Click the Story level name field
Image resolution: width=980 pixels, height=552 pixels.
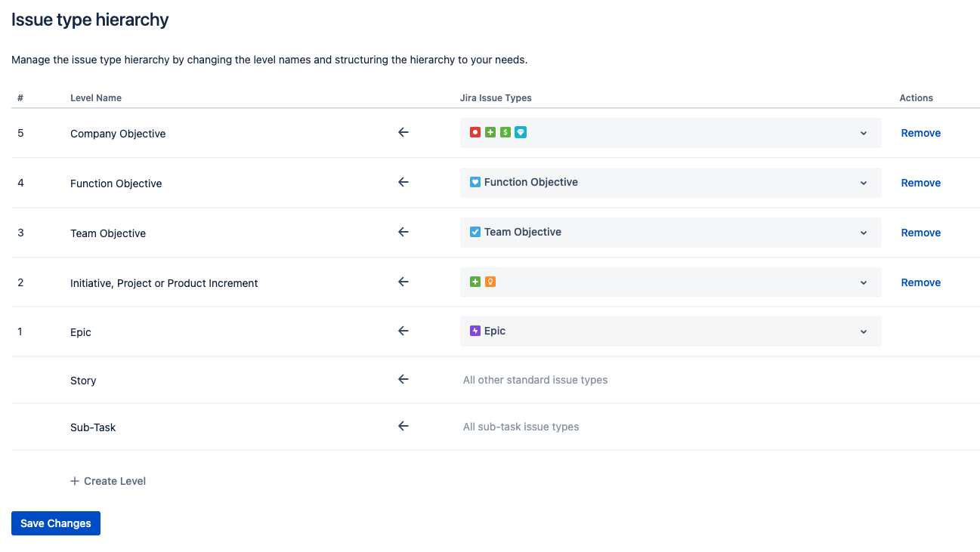[83, 380]
